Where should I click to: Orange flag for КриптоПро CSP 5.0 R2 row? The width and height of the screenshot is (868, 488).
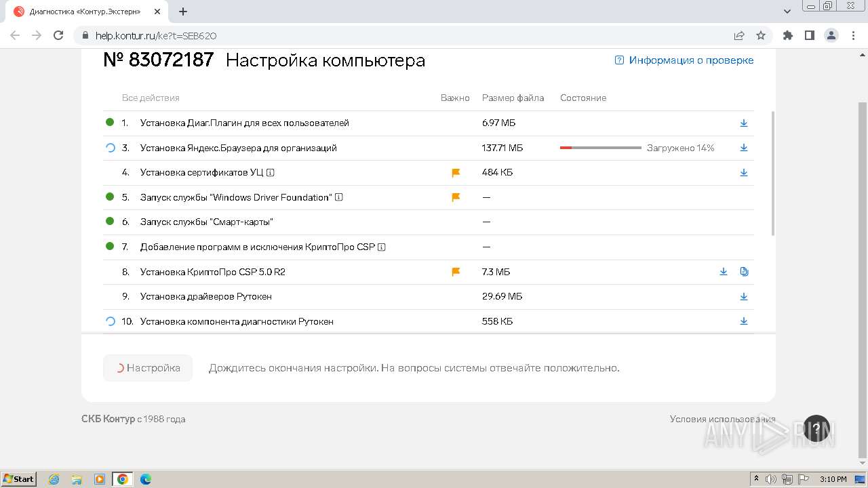point(456,272)
